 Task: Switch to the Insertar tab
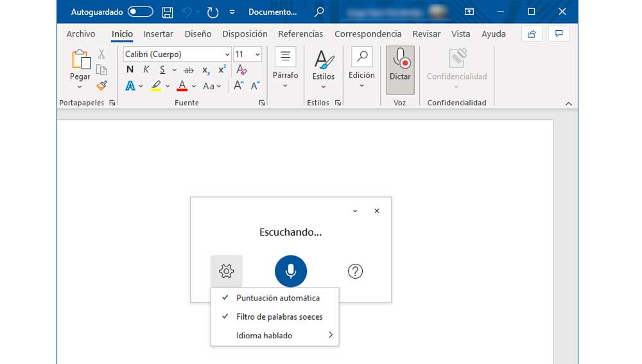(158, 34)
